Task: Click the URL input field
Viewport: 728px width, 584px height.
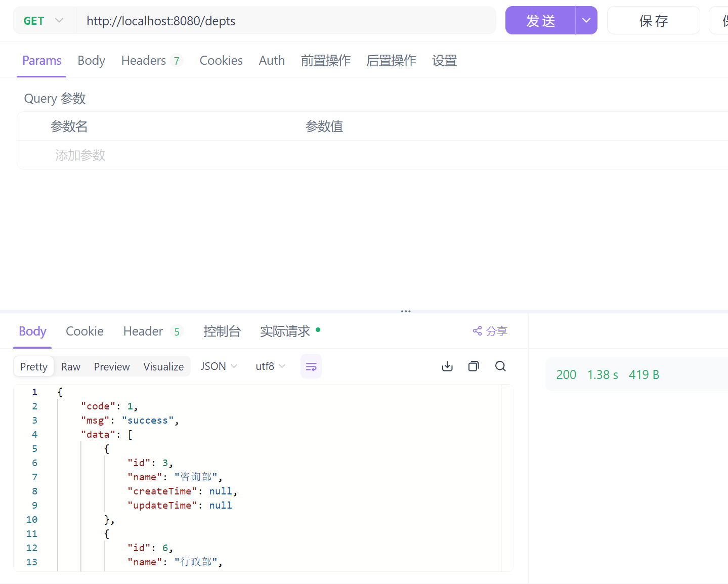Action: click(x=286, y=21)
